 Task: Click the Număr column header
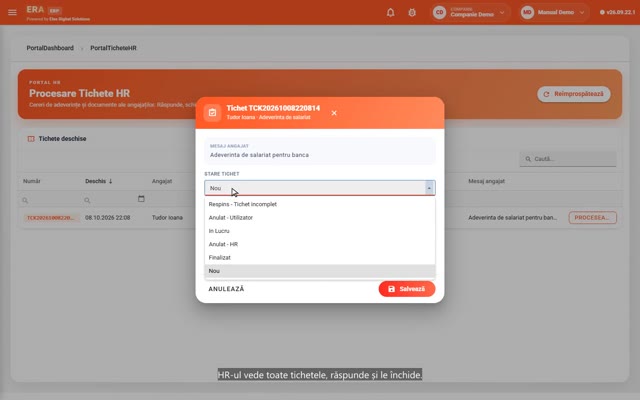[x=31, y=181]
